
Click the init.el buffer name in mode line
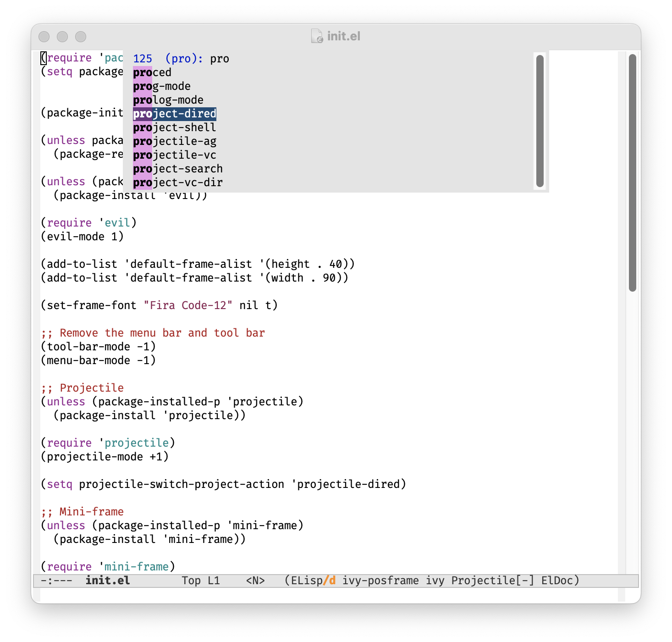(x=108, y=581)
